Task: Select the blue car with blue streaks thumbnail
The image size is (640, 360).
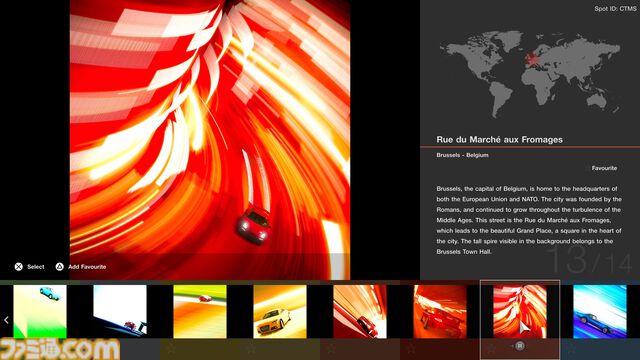Action: 600,311
